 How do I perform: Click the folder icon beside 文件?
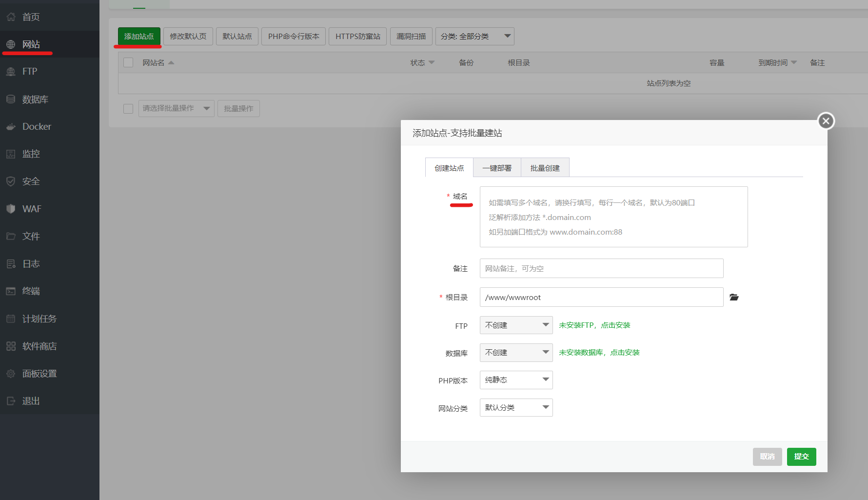11,236
